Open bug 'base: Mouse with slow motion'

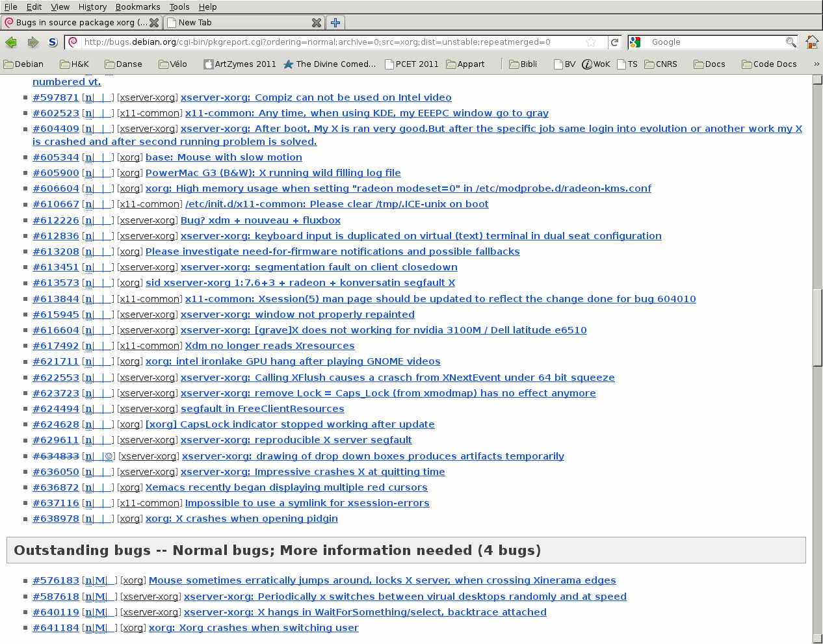point(224,157)
